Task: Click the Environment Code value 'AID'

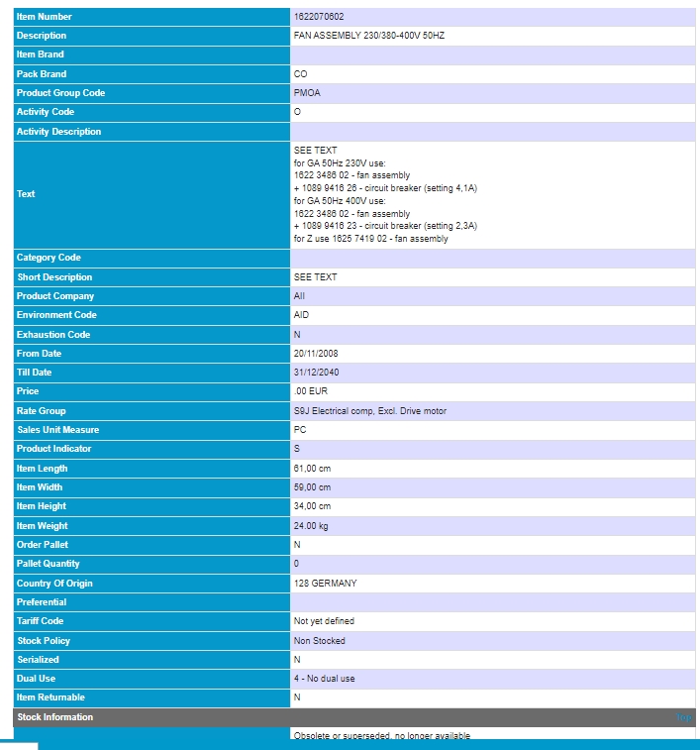Action: [x=301, y=315]
